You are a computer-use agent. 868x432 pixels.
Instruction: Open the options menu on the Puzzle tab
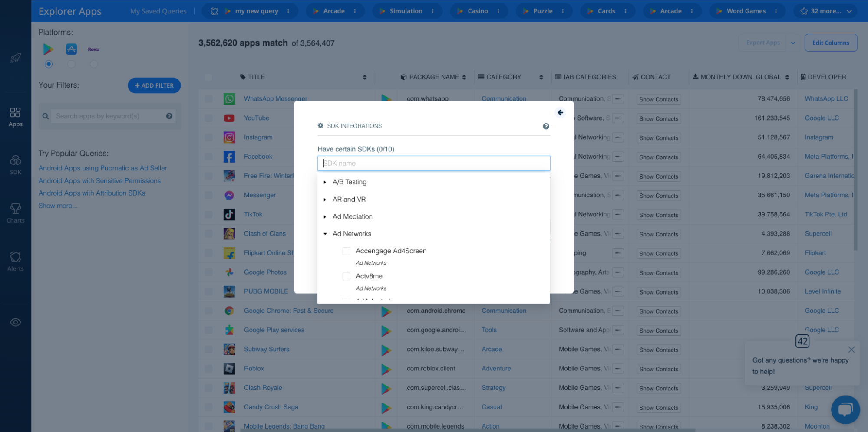[x=563, y=11]
